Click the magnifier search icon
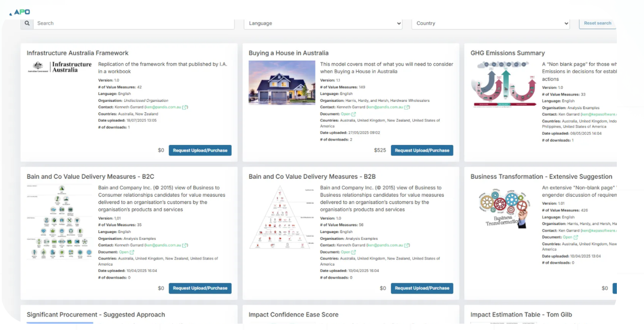 pos(27,23)
